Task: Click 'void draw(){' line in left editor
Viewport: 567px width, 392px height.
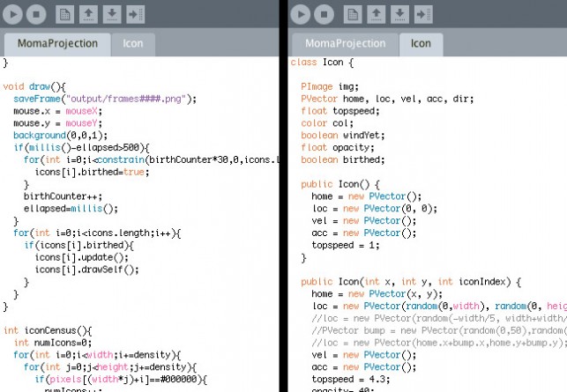Action: click(34, 86)
